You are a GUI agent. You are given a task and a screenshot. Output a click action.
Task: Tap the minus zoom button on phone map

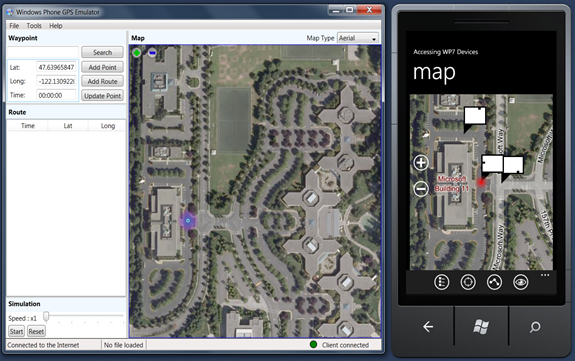(421, 189)
